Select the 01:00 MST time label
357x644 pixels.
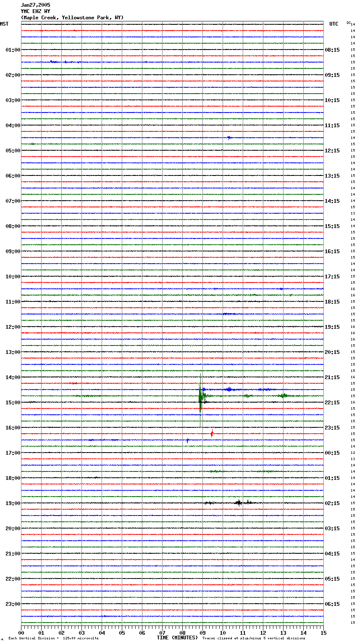(x=13, y=50)
